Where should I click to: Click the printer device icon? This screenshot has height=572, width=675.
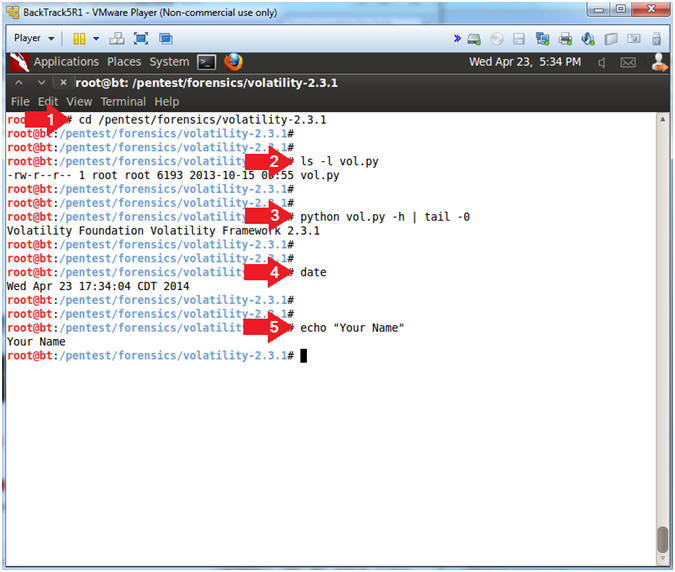(565, 39)
